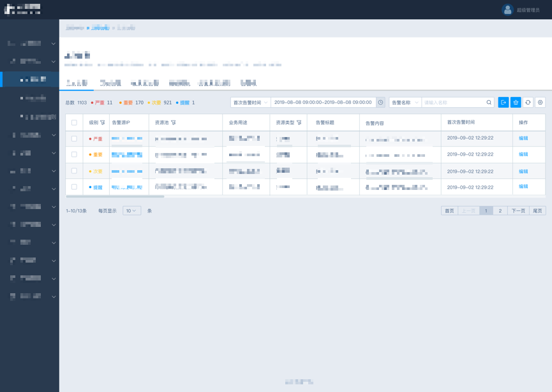Screen dimensions: 552x392
Task: Click the clock icon beside the date range
Action: tap(380, 103)
